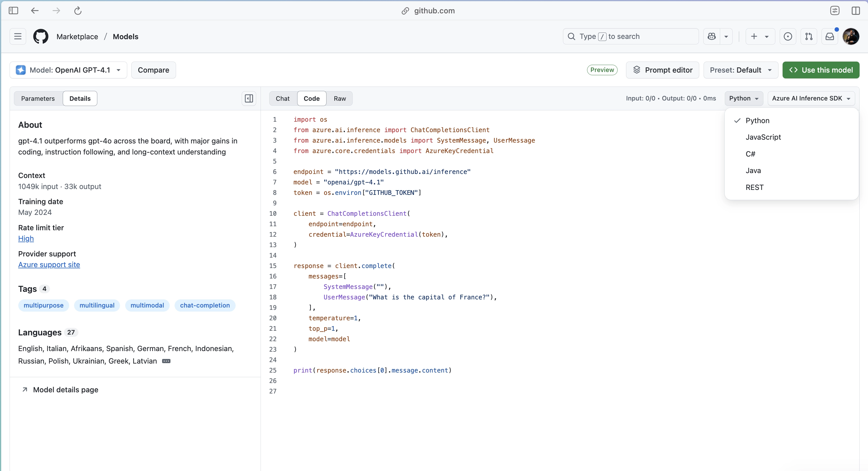This screenshot has height=471, width=868.
Task: Open the Prompt editor
Action: click(x=662, y=70)
